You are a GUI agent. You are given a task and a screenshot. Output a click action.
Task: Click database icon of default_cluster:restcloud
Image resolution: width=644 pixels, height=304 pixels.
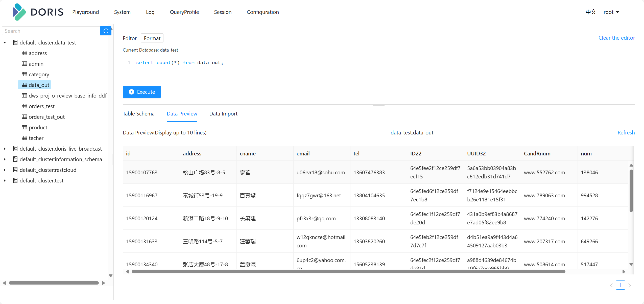coord(15,170)
